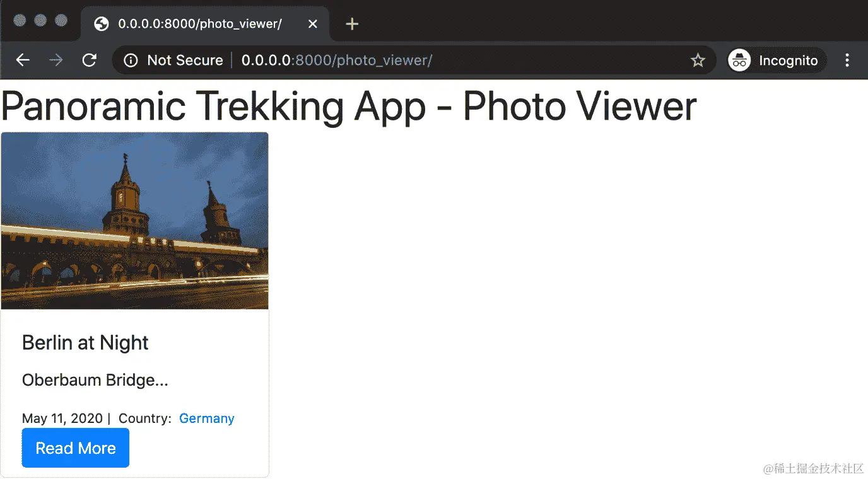Click the May 11, 2020 date text
This screenshot has width=868, height=479.
click(x=62, y=418)
